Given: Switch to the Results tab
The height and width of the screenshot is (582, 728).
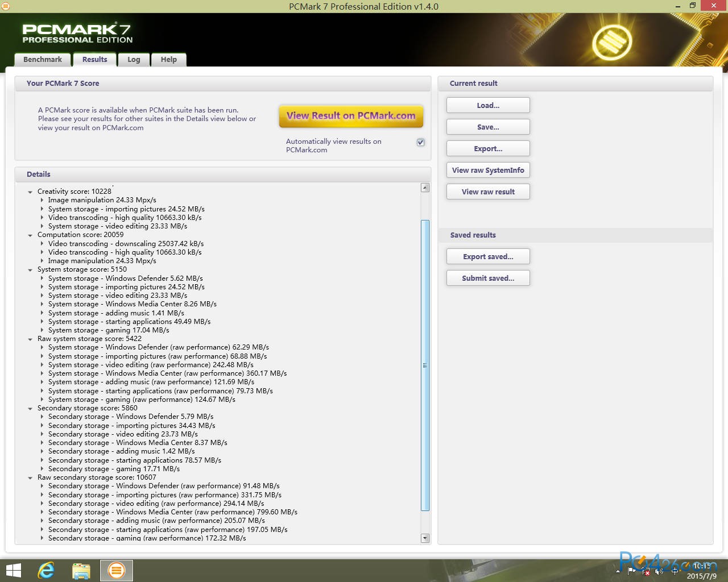Looking at the screenshot, I should 94,60.
